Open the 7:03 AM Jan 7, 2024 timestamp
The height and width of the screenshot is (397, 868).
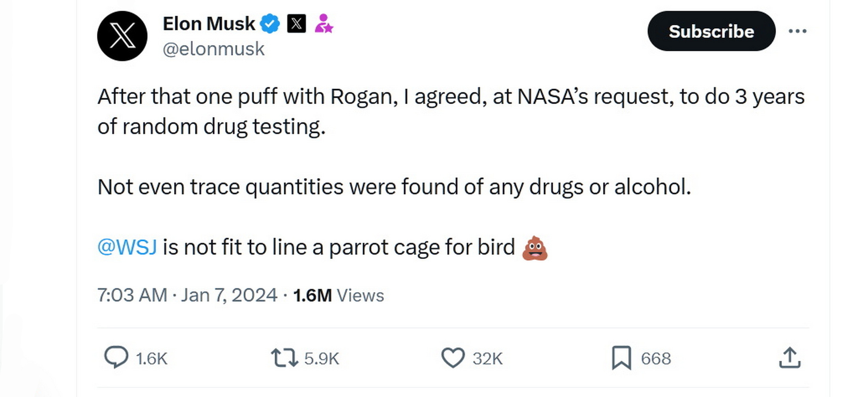tap(187, 295)
